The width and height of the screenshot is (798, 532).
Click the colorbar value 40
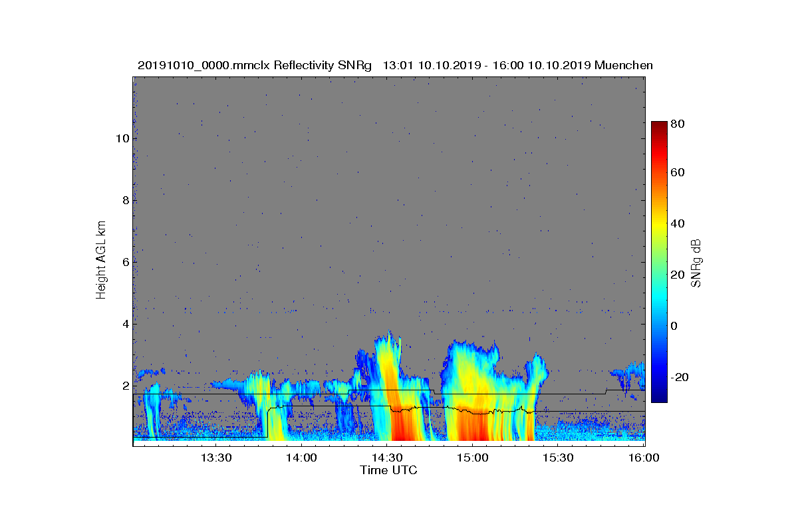pyautogui.click(x=678, y=224)
